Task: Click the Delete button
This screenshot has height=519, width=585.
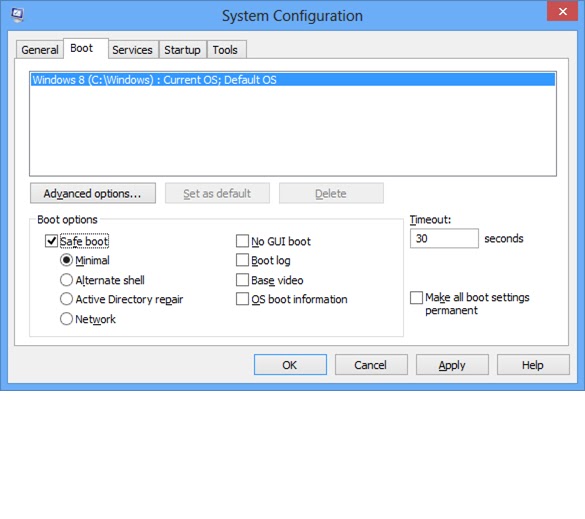Action: (331, 193)
